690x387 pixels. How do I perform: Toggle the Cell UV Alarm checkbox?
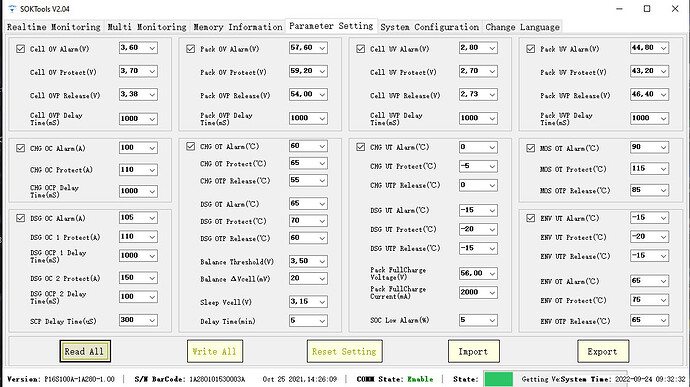tap(360, 49)
